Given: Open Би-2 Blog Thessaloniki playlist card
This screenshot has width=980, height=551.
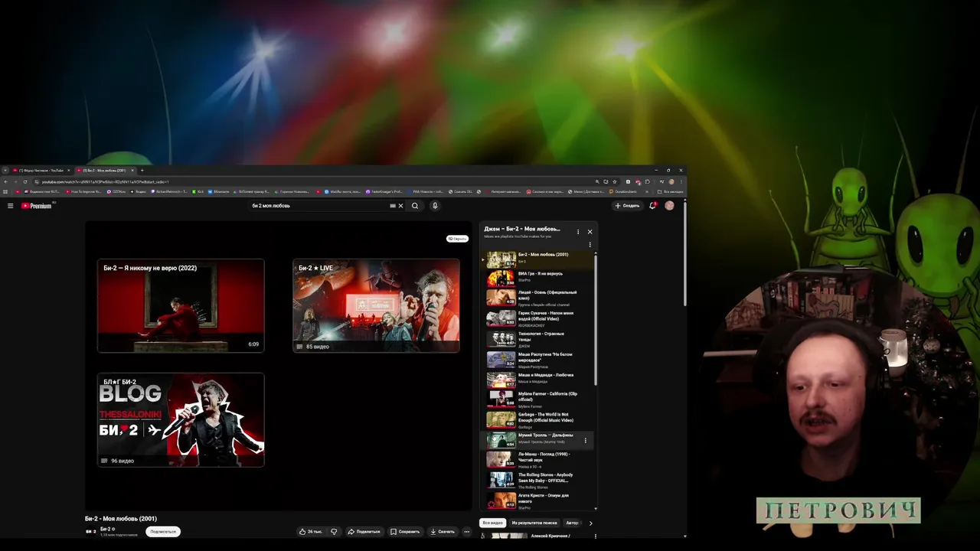Looking at the screenshot, I should [x=181, y=419].
